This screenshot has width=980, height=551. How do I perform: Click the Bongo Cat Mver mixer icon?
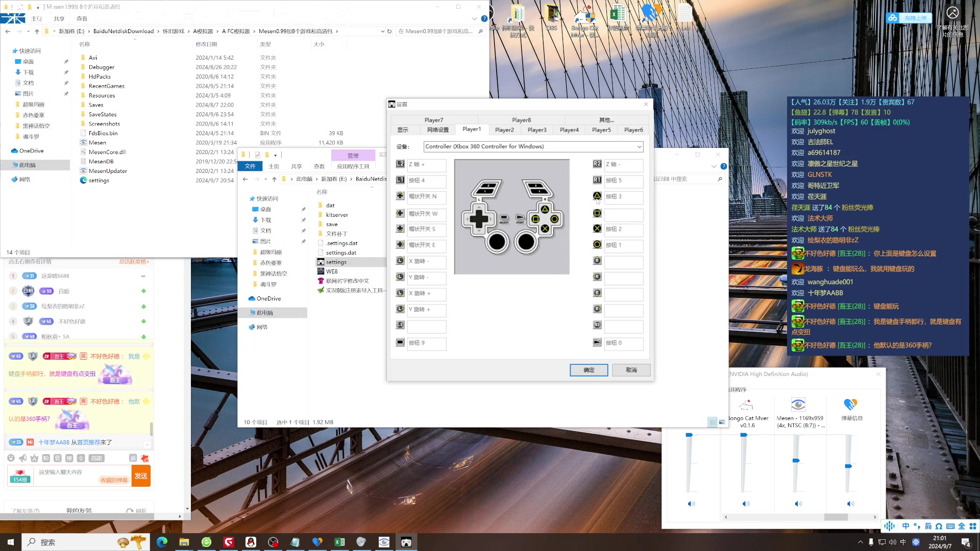click(x=746, y=405)
